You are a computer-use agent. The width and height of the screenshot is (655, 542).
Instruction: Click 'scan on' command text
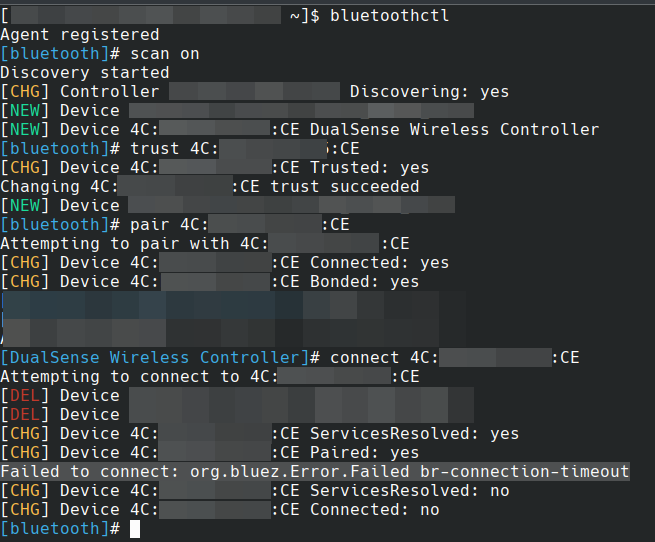point(165,54)
